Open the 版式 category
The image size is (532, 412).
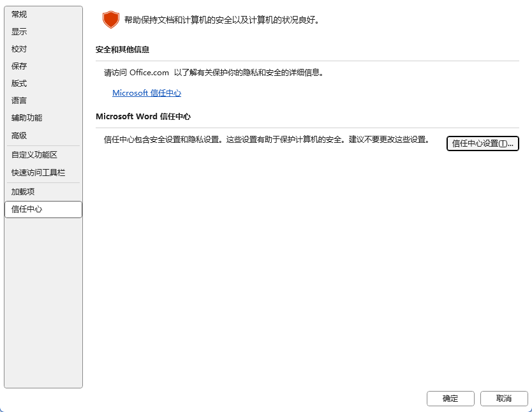pyautogui.click(x=43, y=84)
